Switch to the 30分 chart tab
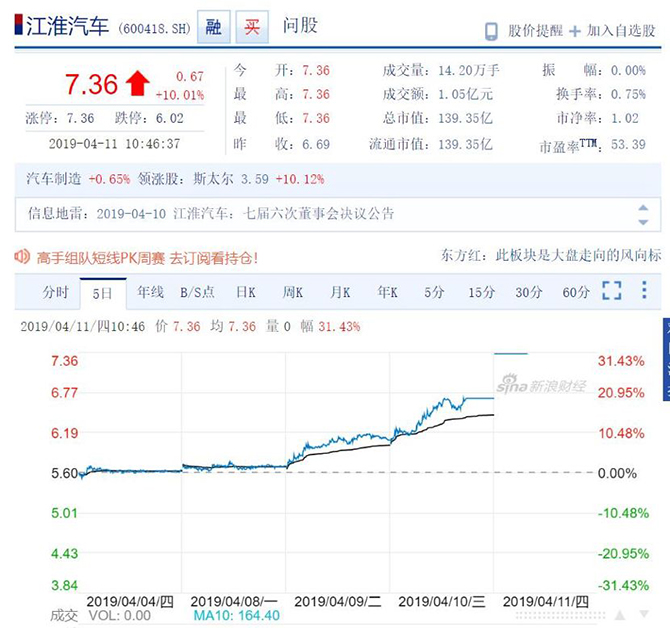Viewport: 670px width, 628px height. click(x=529, y=292)
